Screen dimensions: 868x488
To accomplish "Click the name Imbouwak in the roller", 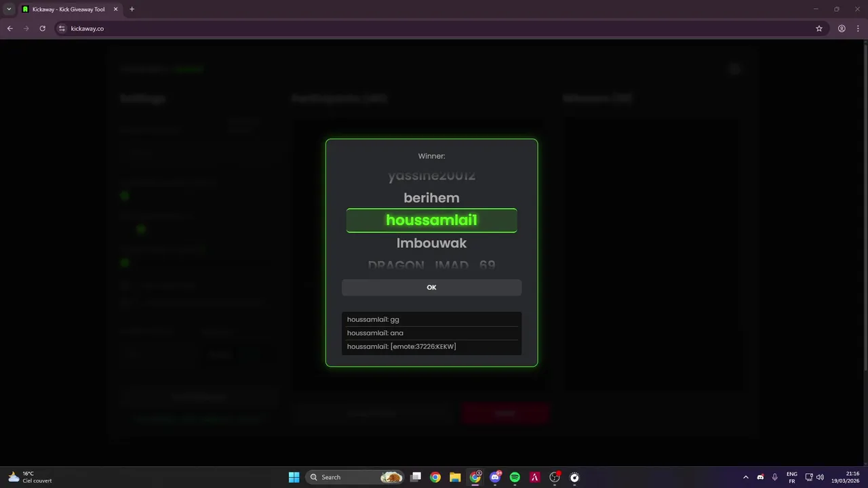I will click(431, 243).
